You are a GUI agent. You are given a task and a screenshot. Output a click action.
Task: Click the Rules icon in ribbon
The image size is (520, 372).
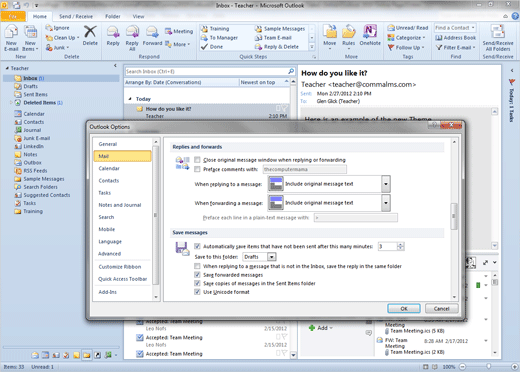pos(348,32)
